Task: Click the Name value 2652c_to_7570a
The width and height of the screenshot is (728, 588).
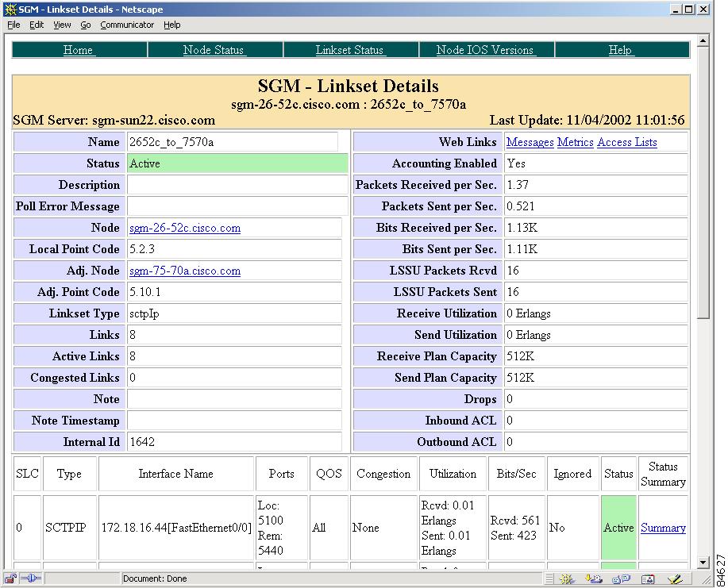Action: coord(171,142)
